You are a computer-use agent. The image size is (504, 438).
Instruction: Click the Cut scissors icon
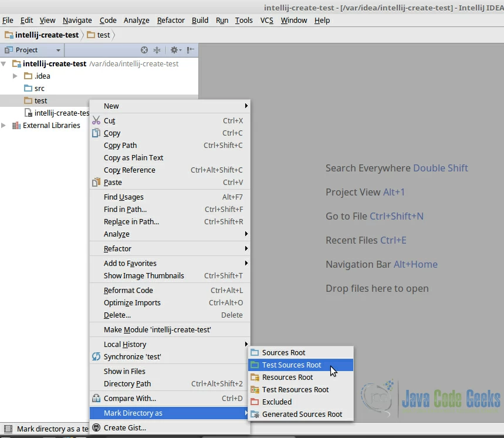(x=96, y=120)
